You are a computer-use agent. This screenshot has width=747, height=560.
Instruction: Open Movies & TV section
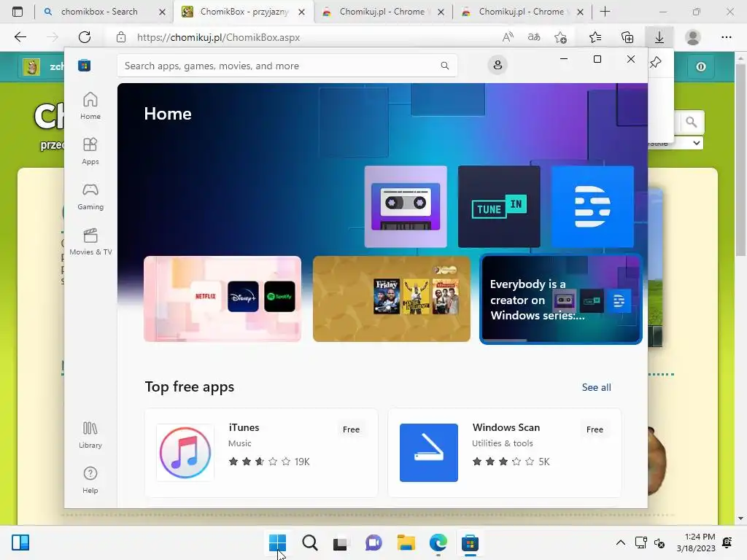click(x=90, y=241)
